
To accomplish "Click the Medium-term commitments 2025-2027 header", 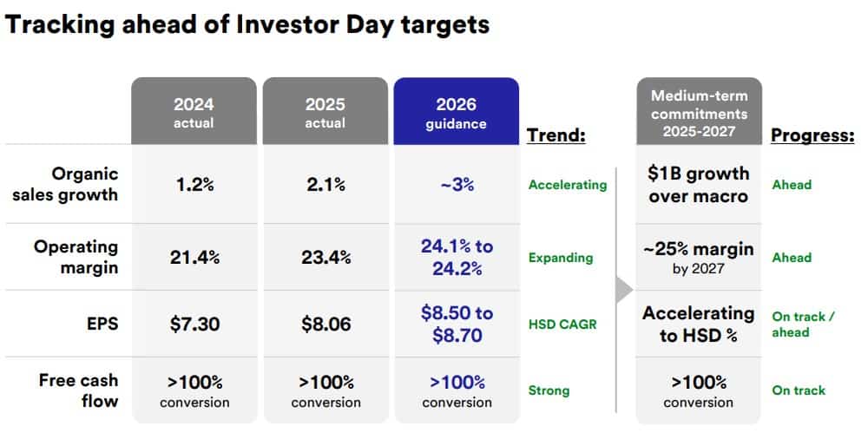I will (699, 113).
